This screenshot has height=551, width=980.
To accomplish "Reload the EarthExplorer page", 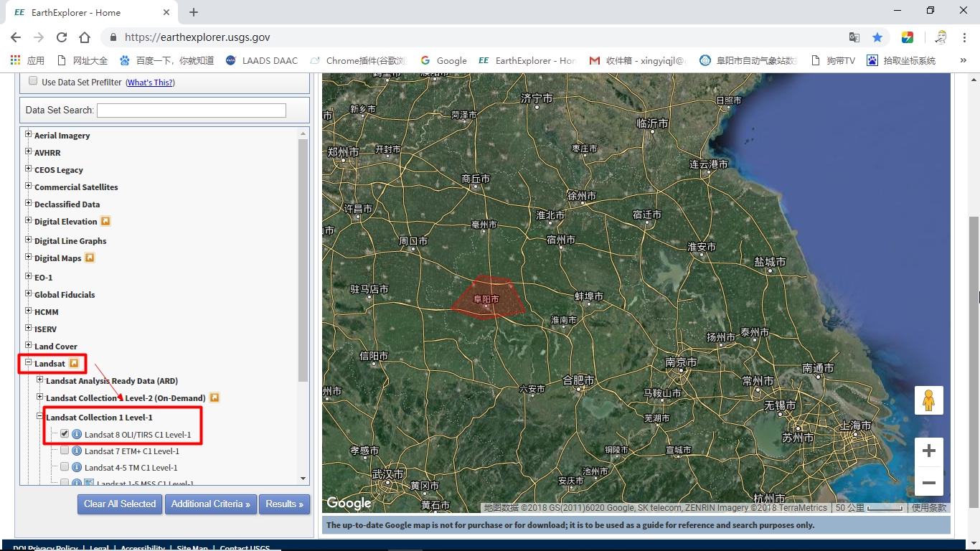I will 62,37.
